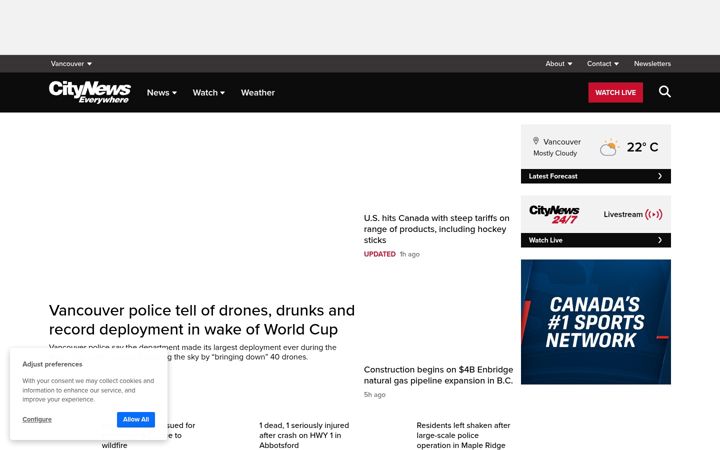Click the Mostly Cloudy weather text
720x450 pixels.
555,153
